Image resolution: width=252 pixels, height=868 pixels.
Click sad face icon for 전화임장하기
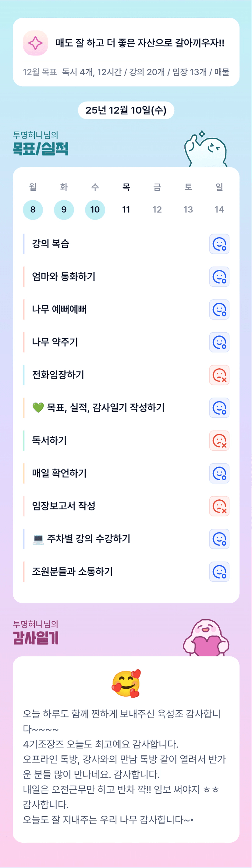pos(219,375)
